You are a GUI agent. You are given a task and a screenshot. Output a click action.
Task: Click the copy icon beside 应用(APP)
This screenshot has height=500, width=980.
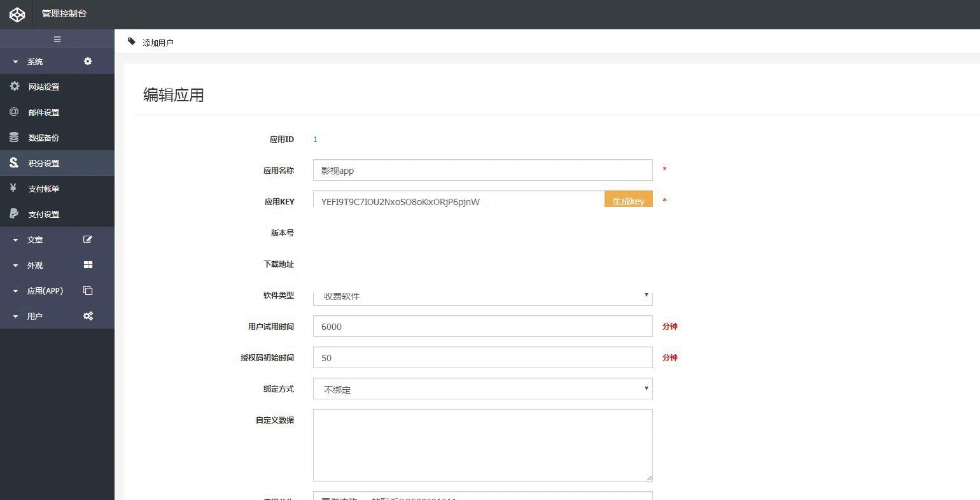88,290
